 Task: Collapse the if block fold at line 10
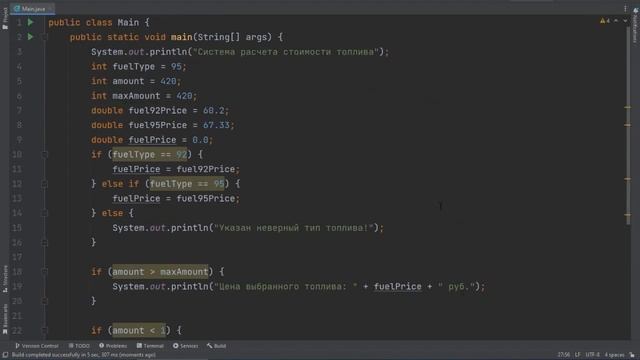45,155
